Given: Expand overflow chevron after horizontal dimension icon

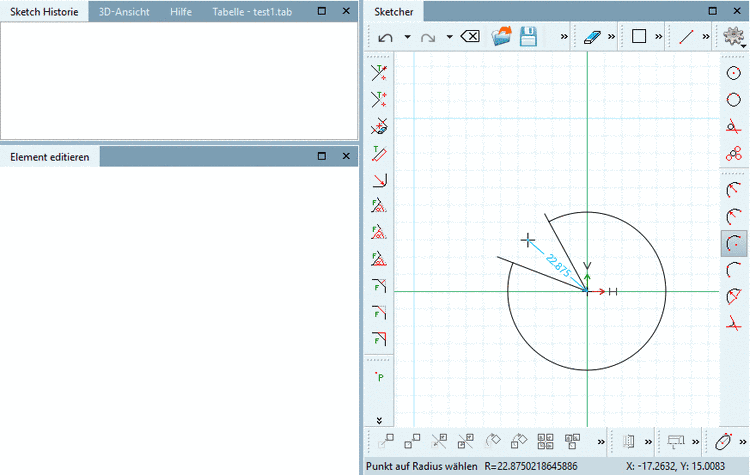Looking at the screenshot, I should click(x=695, y=442).
